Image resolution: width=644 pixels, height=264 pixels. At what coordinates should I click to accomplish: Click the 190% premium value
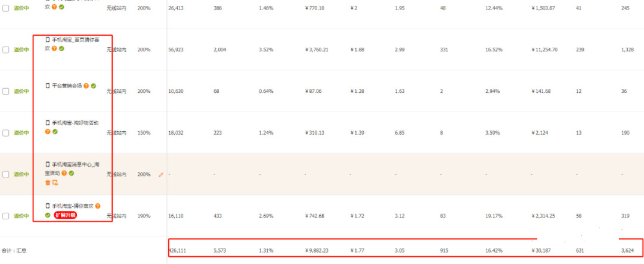point(144,216)
